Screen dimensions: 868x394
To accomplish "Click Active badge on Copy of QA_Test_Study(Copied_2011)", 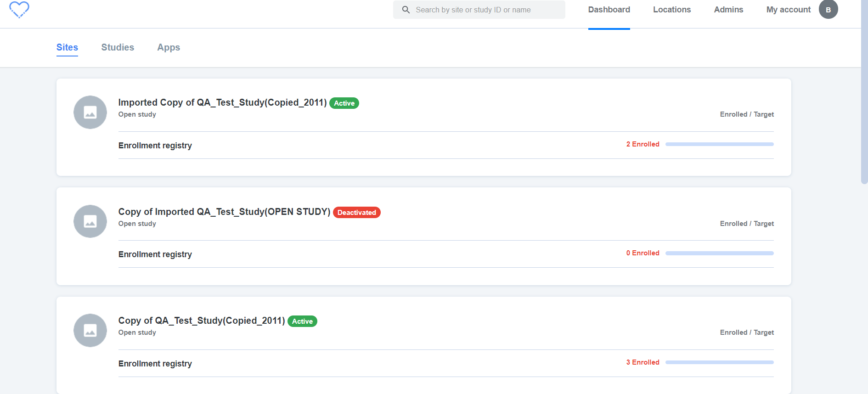I will pyautogui.click(x=302, y=321).
